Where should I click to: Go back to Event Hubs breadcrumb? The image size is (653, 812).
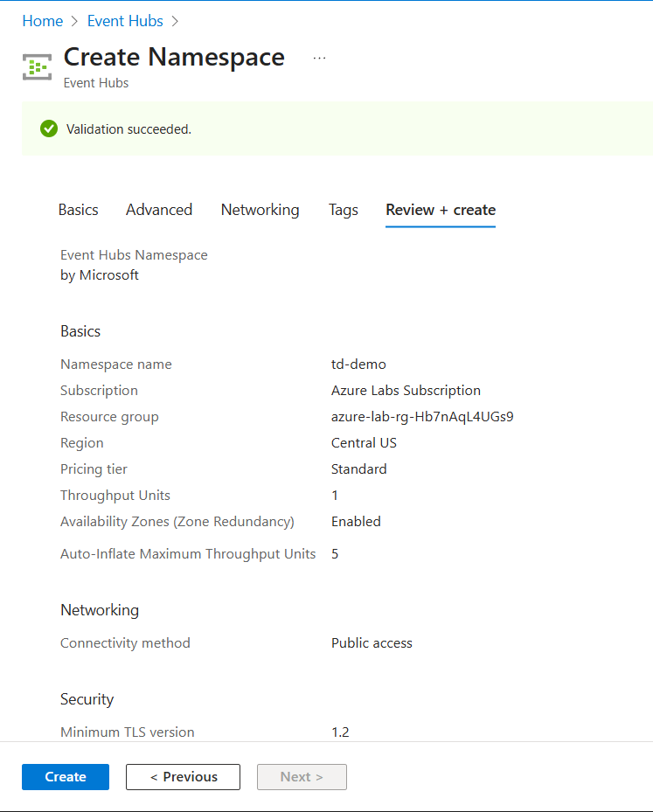(125, 21)
